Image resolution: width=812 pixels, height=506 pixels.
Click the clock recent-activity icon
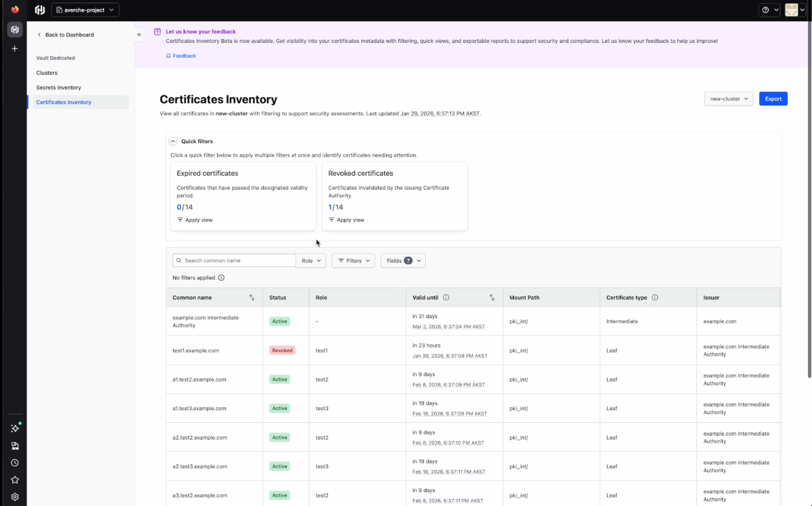(x=15, y=463)
